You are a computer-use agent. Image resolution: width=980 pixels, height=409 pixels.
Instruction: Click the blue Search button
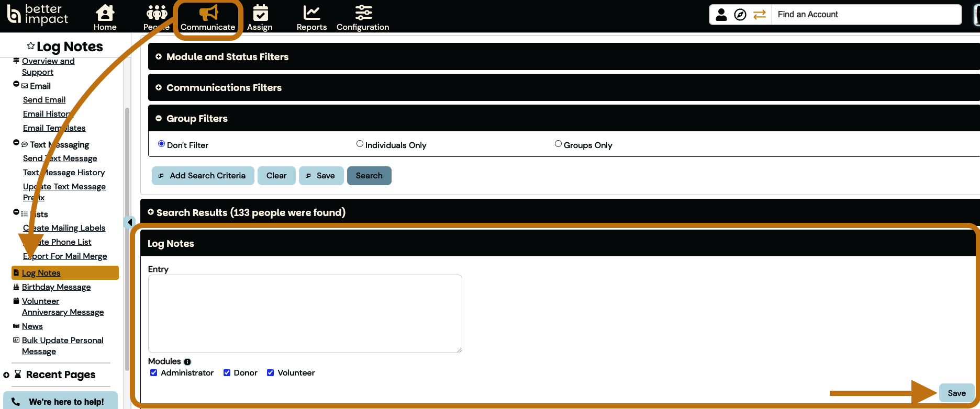tap(369, 176)
